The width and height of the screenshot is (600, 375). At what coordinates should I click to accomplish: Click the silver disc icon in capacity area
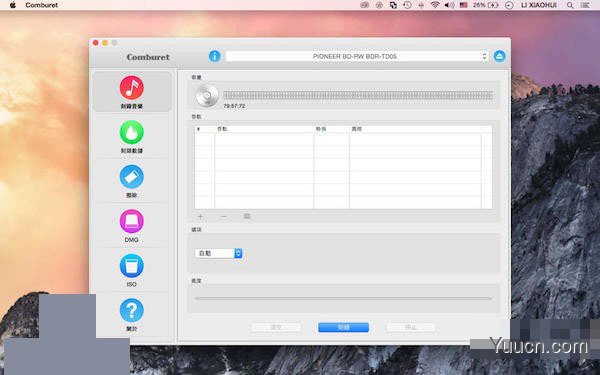[207, 96]
